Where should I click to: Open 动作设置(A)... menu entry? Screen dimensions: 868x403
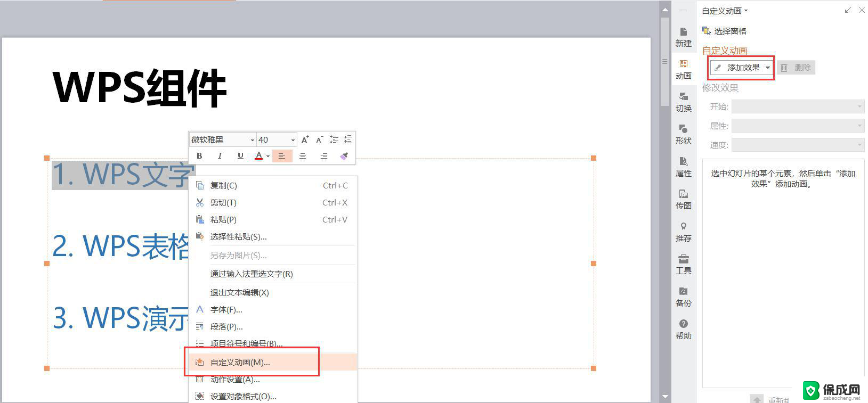273,379
